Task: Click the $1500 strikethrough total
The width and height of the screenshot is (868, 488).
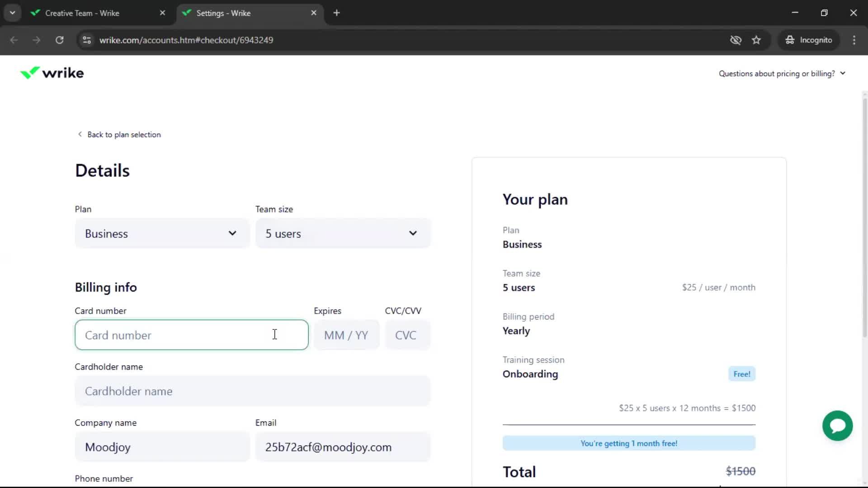Action: (741, 471)
